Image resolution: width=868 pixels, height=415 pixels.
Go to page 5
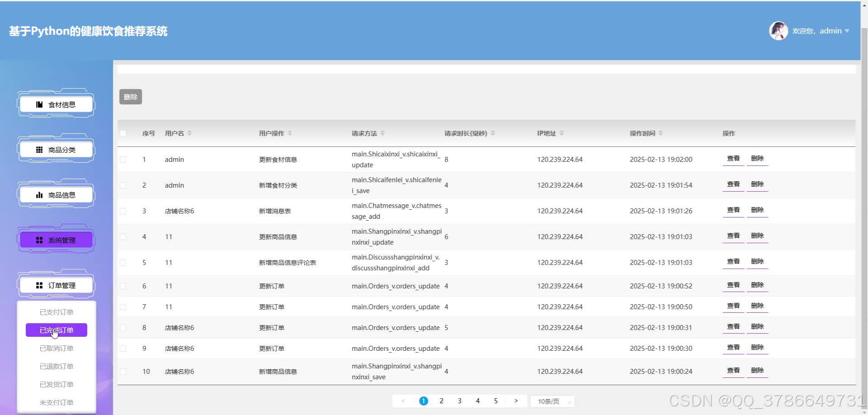pyautogui.click(x=496, y=401)
